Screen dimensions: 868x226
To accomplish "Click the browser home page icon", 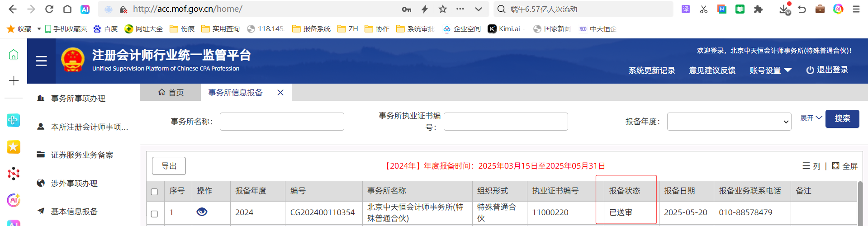I will [67, 9].
